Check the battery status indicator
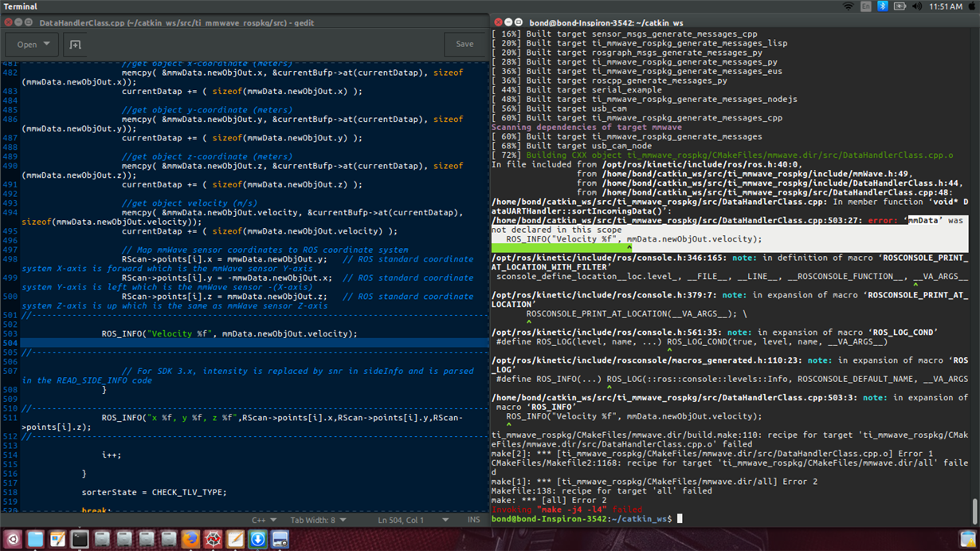 pyautogui.click(x=900, y=6)
